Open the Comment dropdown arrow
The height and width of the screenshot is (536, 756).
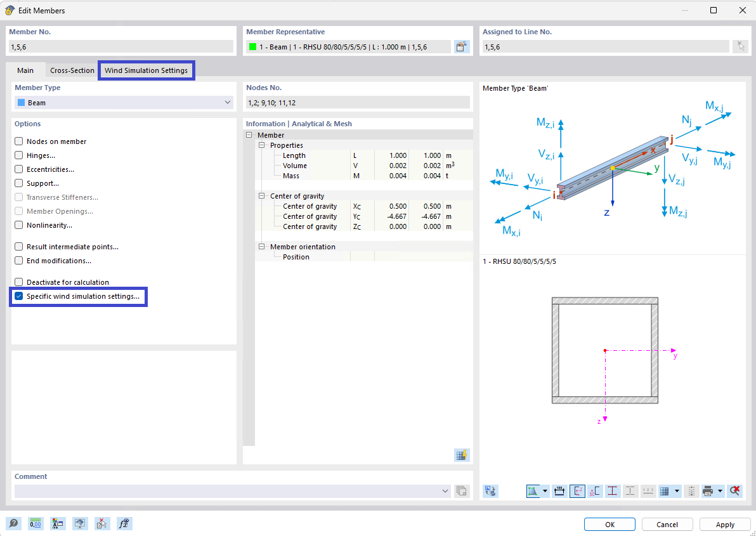(x=446, y=490)
